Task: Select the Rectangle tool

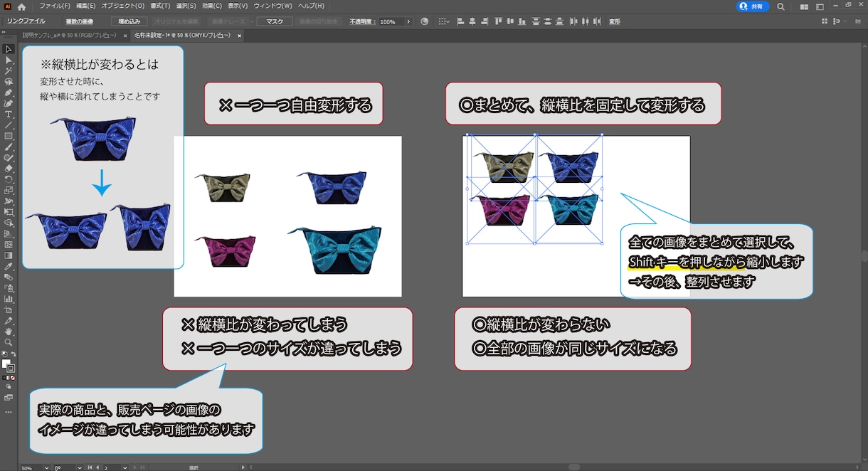Action: click(9, 136)
